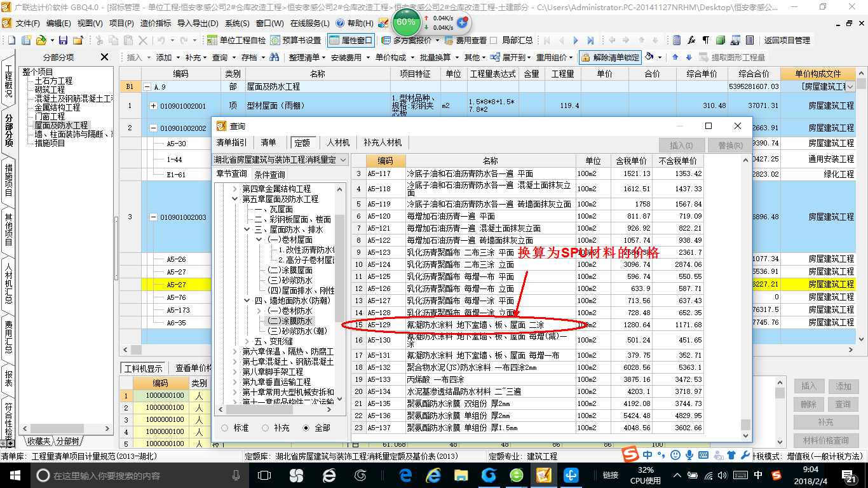Select the 补充 radio button
This screenshot has width=868, height=488.
[266, 428]
